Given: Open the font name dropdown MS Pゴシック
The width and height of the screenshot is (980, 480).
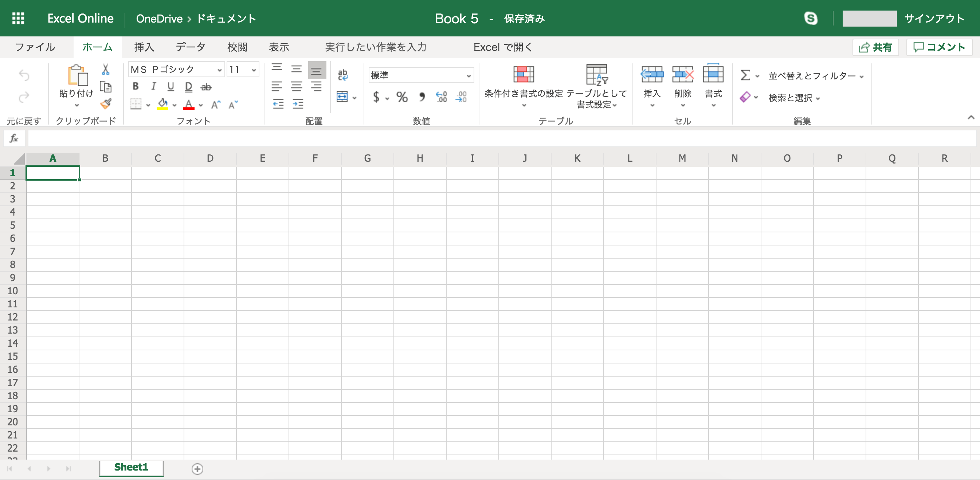Looking at the screenshot, I should pos(176,70).
